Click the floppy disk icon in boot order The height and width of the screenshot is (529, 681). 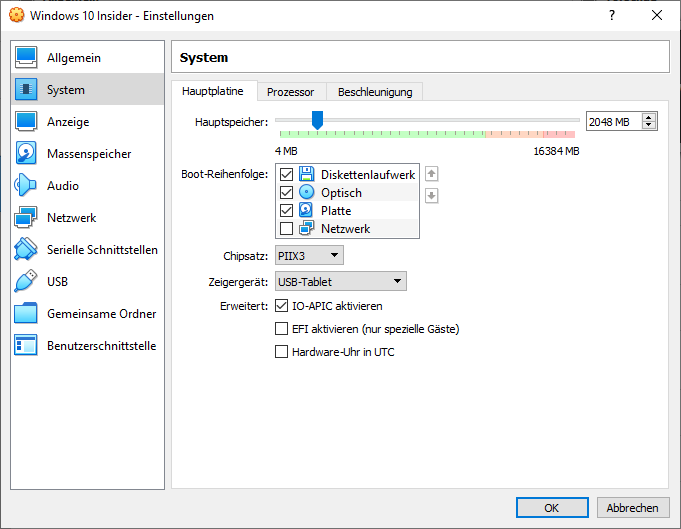(x=307, y=174)
